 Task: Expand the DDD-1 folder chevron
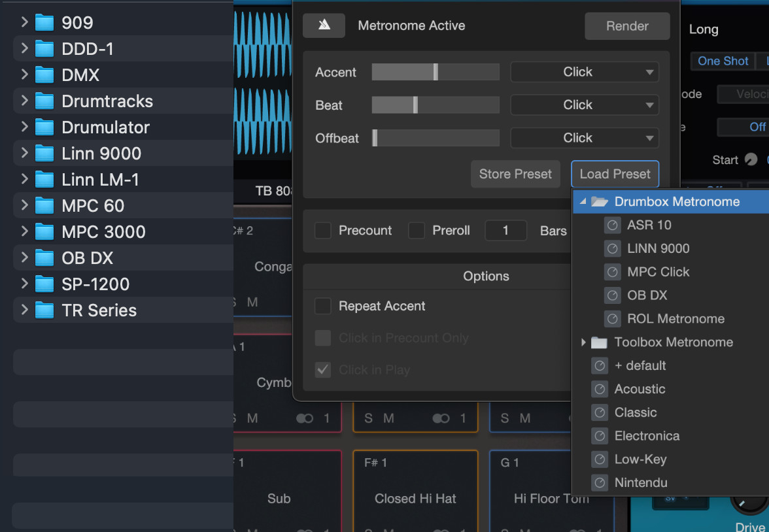tap(24, 48)
